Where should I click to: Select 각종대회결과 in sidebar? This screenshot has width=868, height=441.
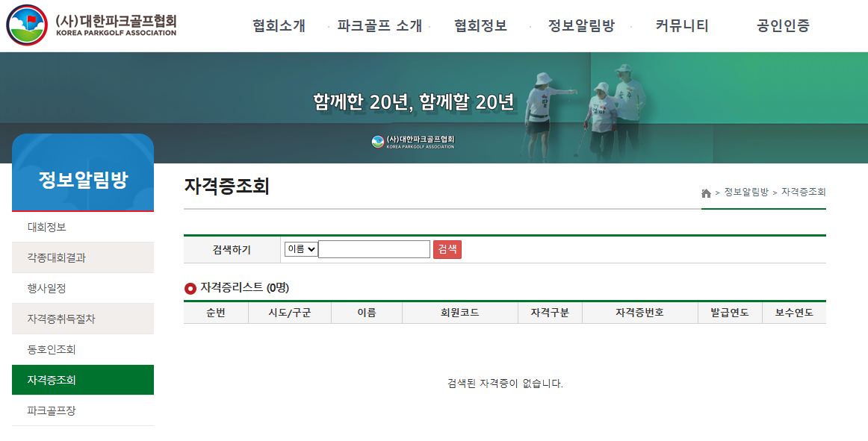coord(56,257)
